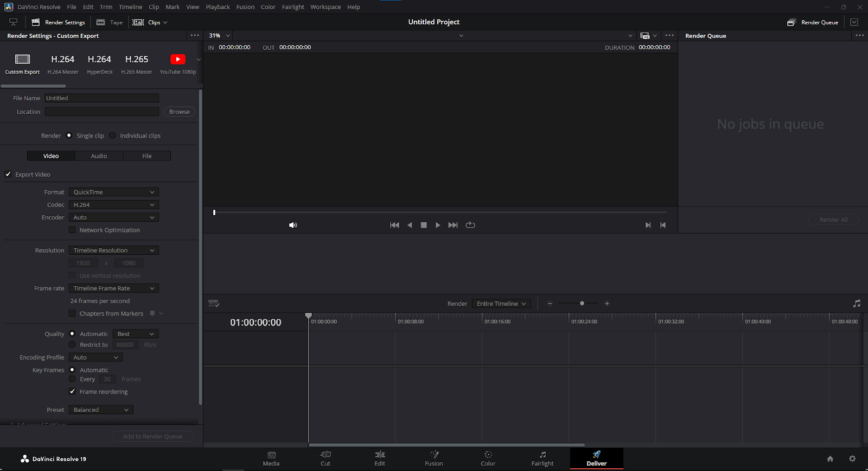
Task: Click the mark-out icon below viewer
Action: click(663, 225)
